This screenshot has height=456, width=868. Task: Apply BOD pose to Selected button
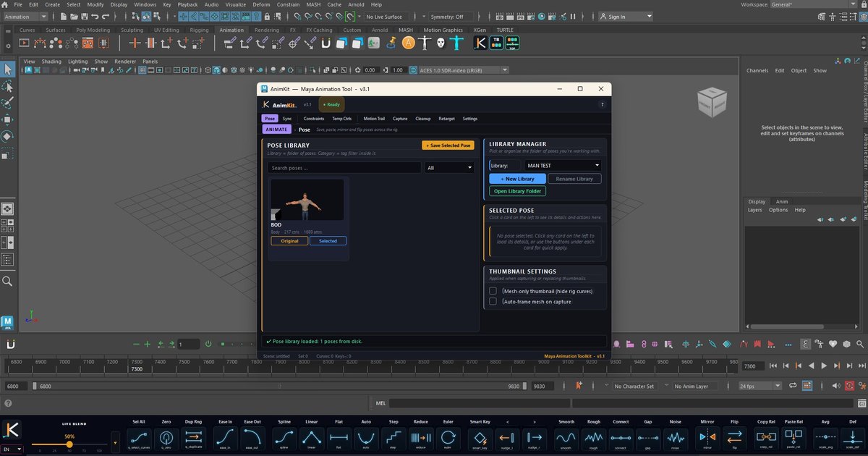pyautogui.click(x=328, y=241)
